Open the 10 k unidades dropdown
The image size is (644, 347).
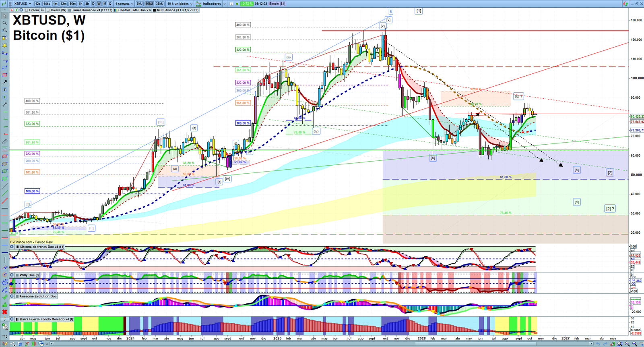pos(180,4)
